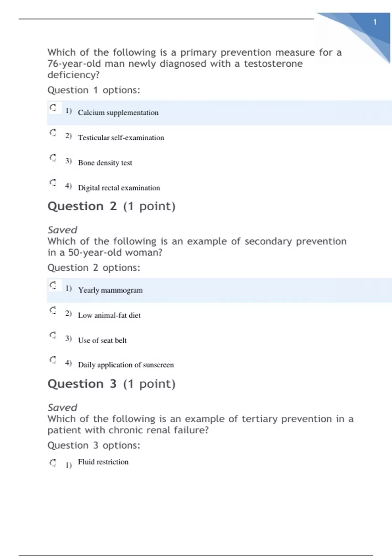Choose the Fluid restriction radio button
The width and height of the screenshot is (392, 556).
point(53,462)
